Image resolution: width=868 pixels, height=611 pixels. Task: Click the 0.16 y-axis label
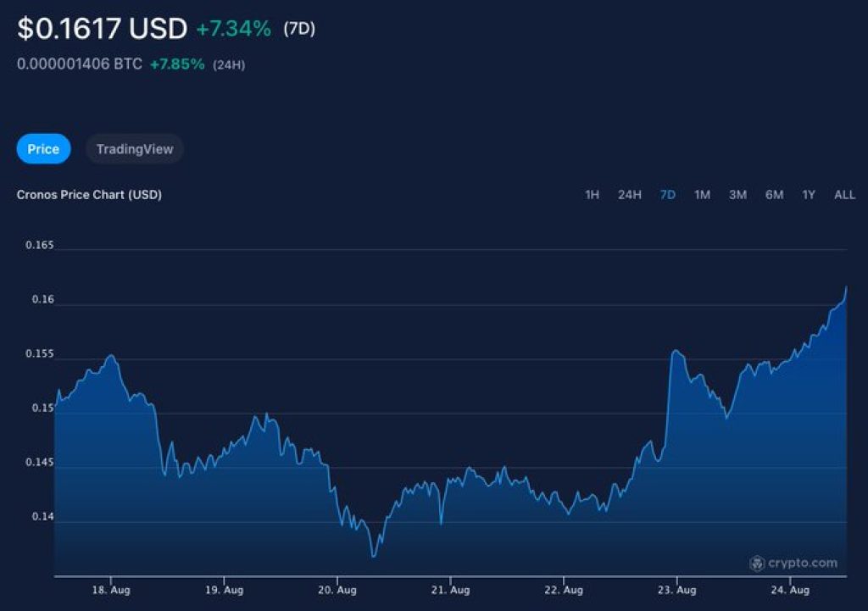(x=43, y=299)
